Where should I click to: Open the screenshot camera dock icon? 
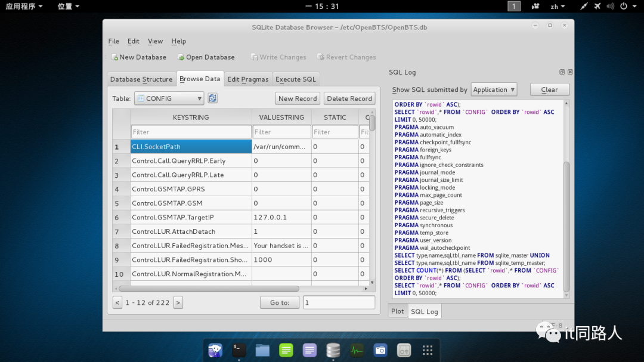coord(380,350)
